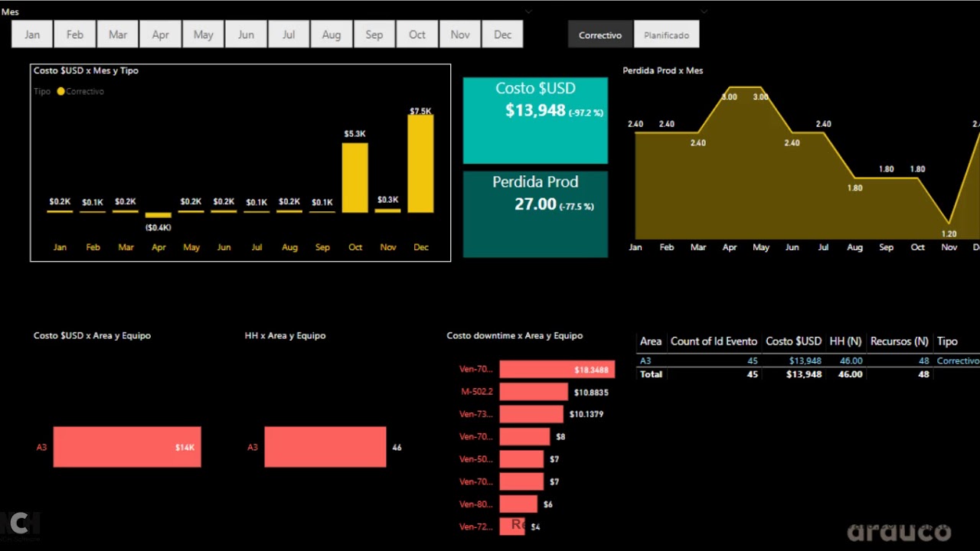The image size is (980, 551).
Task: Select the Ven-80 $6 downtime bar
Action: click(518, 504)
